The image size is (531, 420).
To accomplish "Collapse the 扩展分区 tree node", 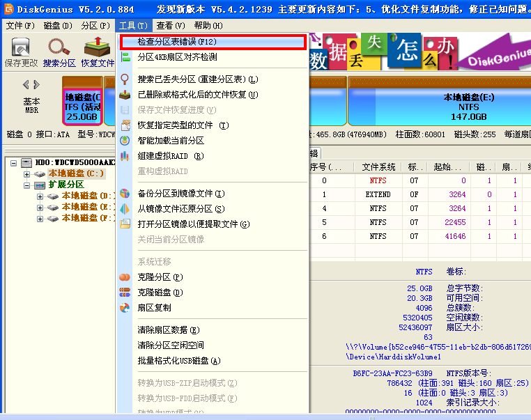I will click(26, 185).
